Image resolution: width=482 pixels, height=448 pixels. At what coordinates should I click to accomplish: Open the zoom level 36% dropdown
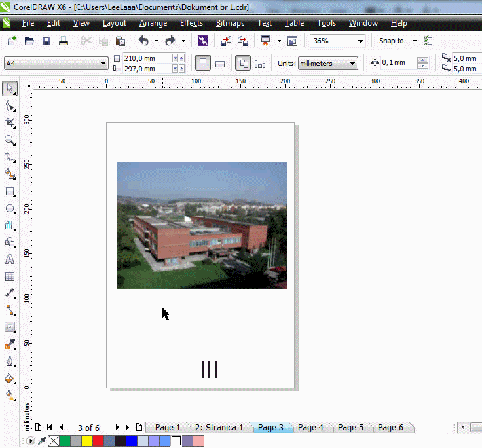360,41
